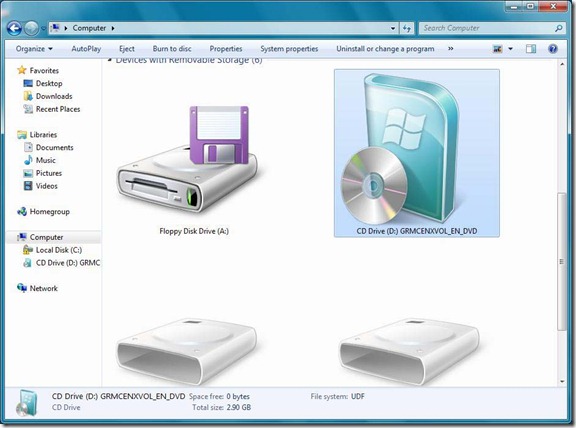Viewport: 576px width, 428px height.
Task: Click the Homegroup icon
Action: [22, 212]
